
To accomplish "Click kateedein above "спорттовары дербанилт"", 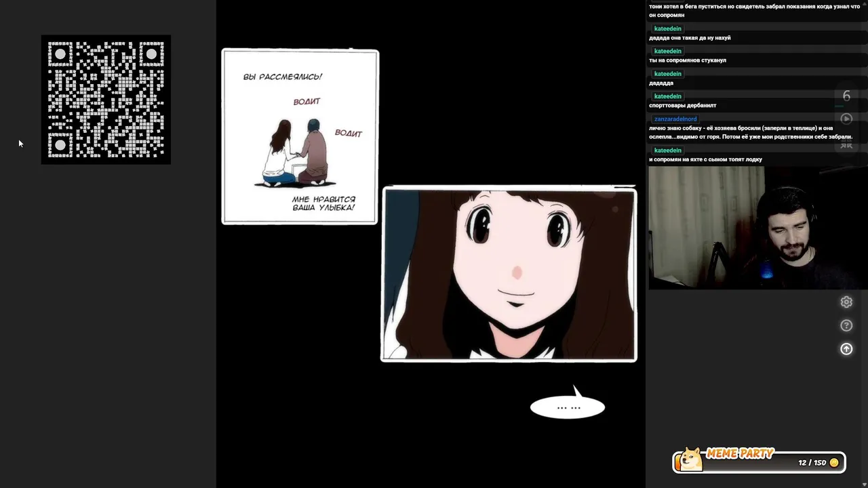I will pyautogui.click(x=668, y=96).
